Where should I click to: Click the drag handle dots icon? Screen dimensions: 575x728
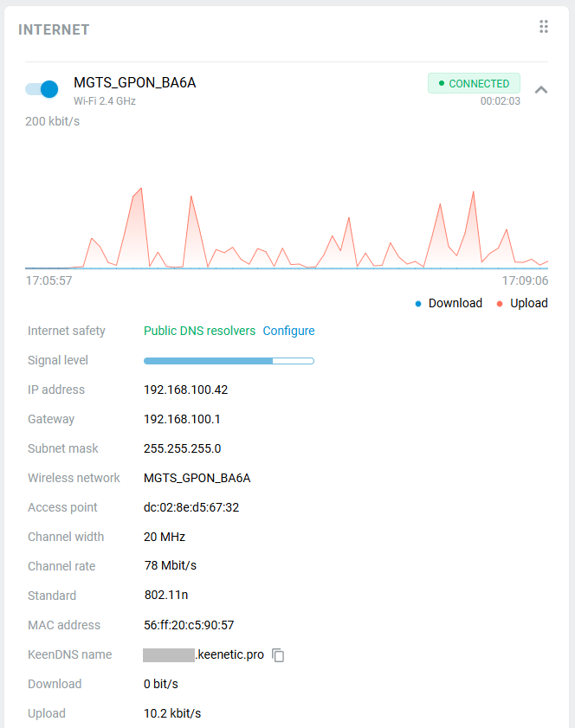point(544,27)
